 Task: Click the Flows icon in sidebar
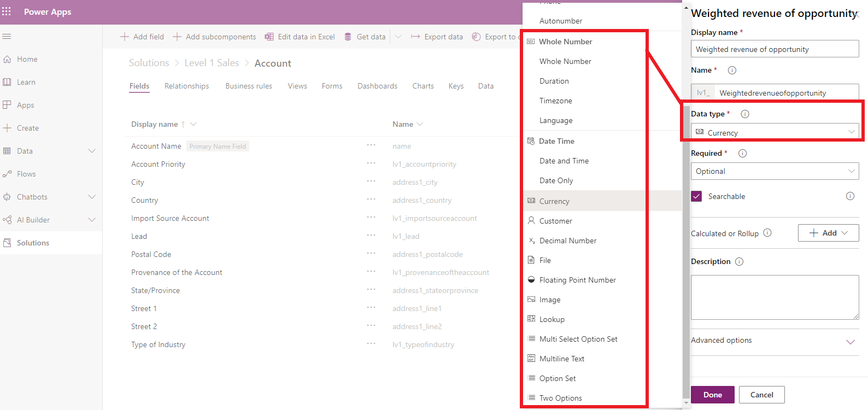7,174
